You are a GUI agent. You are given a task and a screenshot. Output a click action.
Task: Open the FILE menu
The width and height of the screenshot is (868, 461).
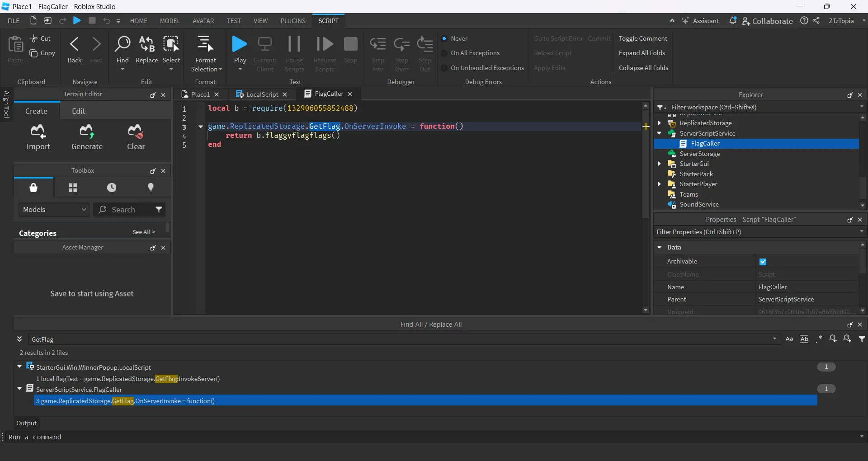[14, 21]
